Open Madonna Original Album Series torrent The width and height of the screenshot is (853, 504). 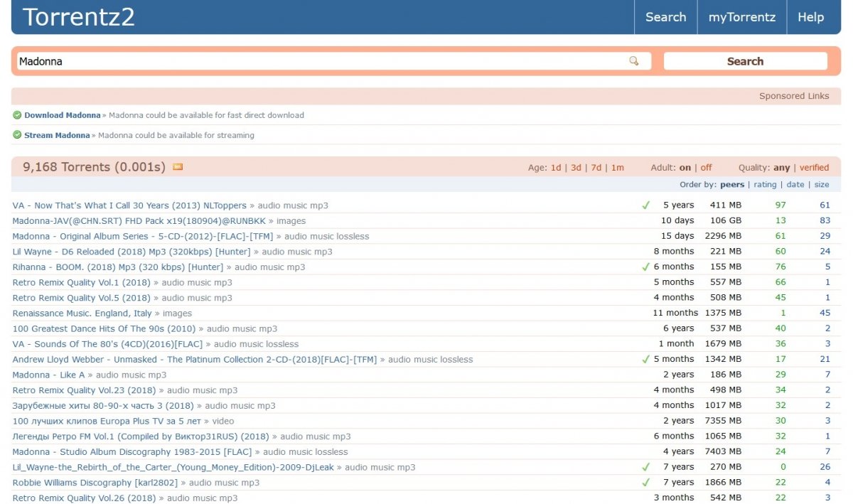(143, 236)
